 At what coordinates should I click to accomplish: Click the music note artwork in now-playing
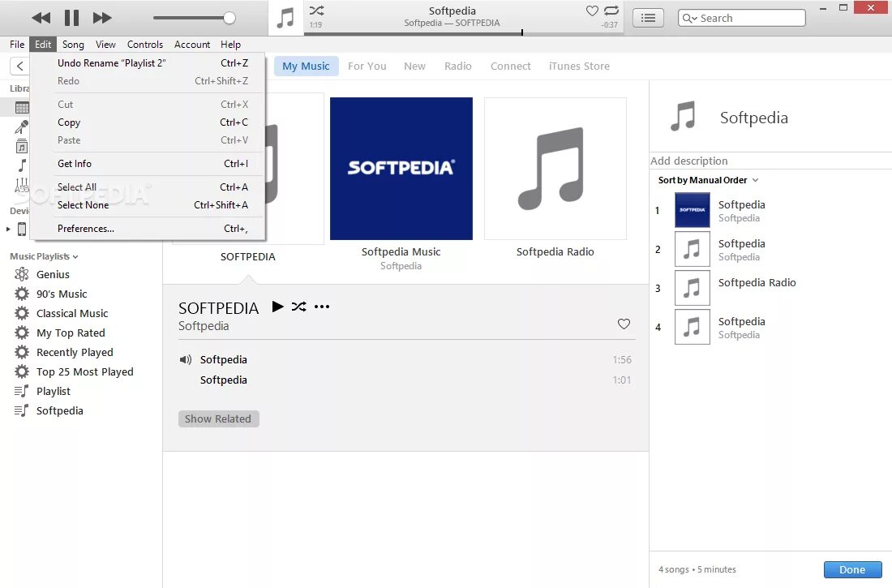click(285, 18)
